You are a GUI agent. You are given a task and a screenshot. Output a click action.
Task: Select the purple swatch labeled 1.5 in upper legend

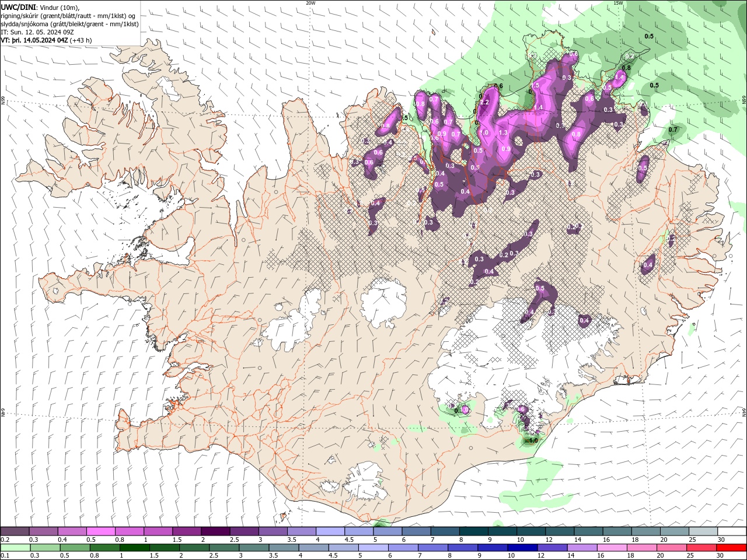[186, 531]
